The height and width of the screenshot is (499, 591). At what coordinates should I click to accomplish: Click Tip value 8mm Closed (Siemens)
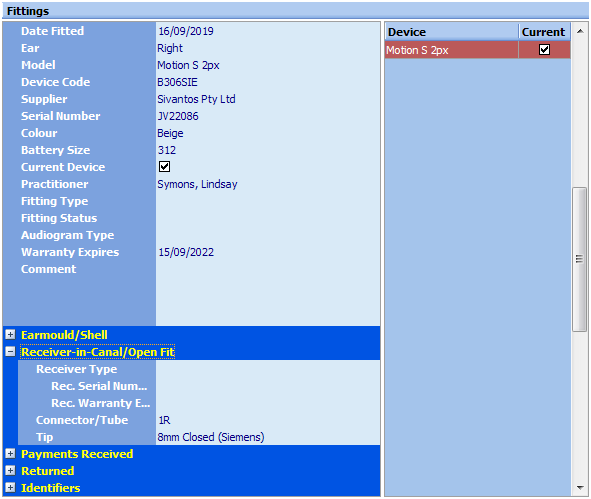coord(211,437)
